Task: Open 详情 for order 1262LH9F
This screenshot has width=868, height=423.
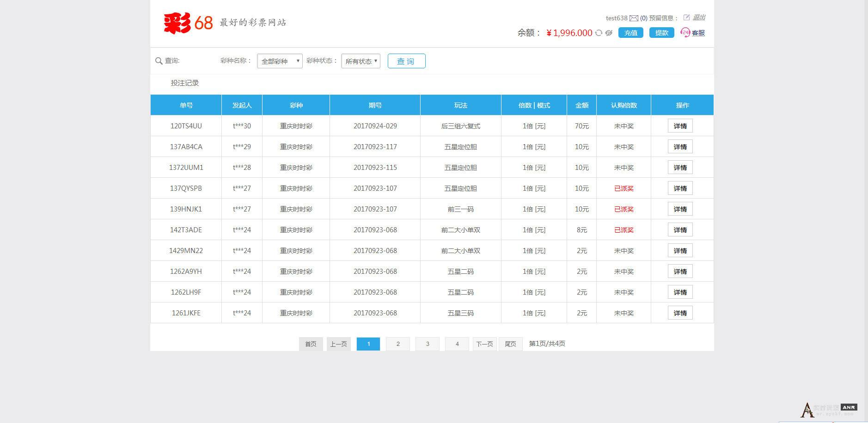Action: 680,292
